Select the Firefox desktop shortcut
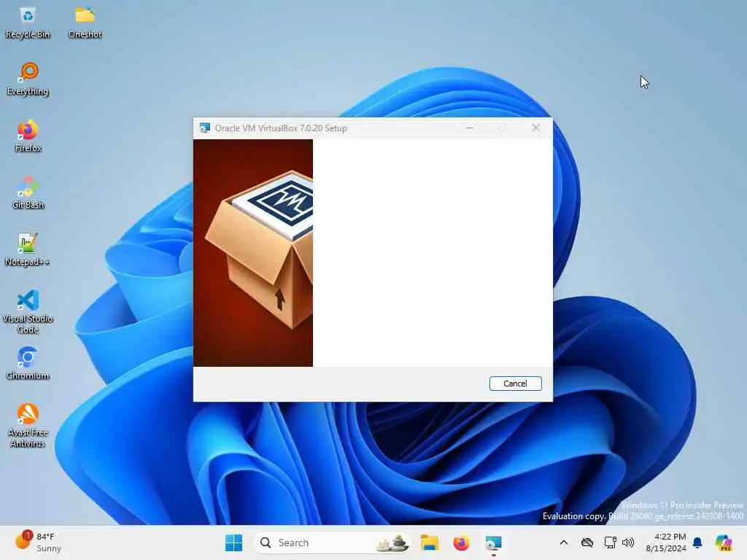Screen dimensions: 747x560 click(28, 136)
